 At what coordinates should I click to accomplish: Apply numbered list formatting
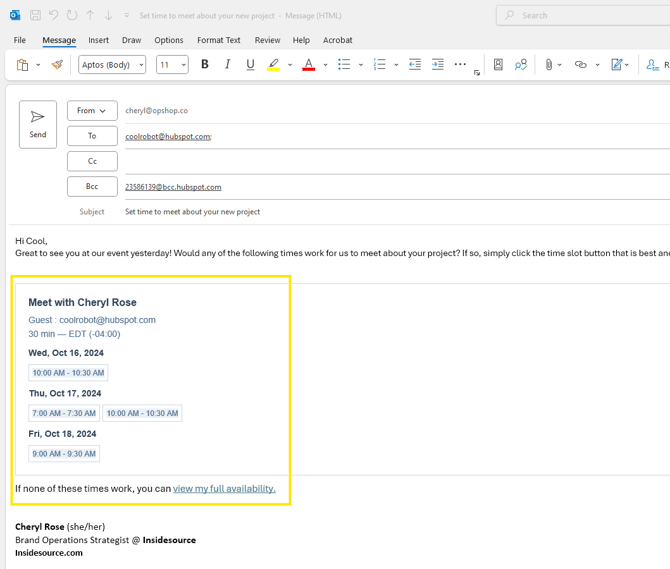[x=379, y=65]
